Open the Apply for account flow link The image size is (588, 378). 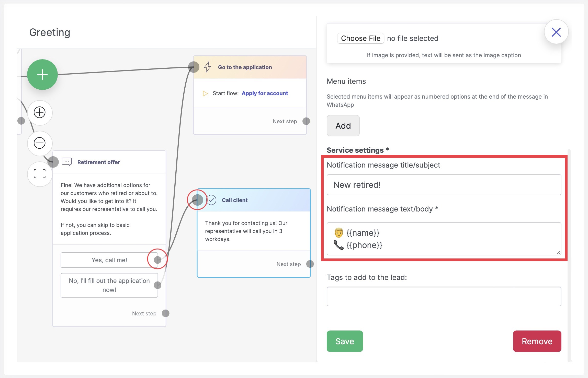click(265, 93)
